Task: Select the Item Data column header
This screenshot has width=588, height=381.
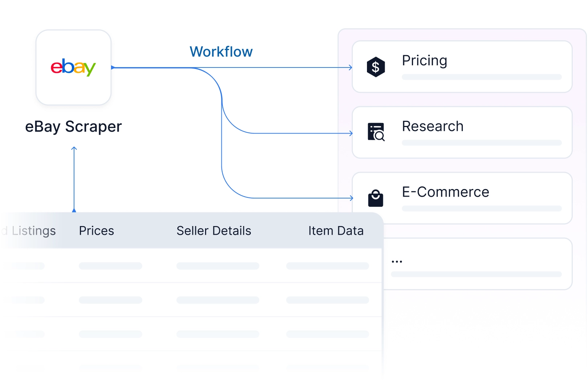Action: click(336, 231)
